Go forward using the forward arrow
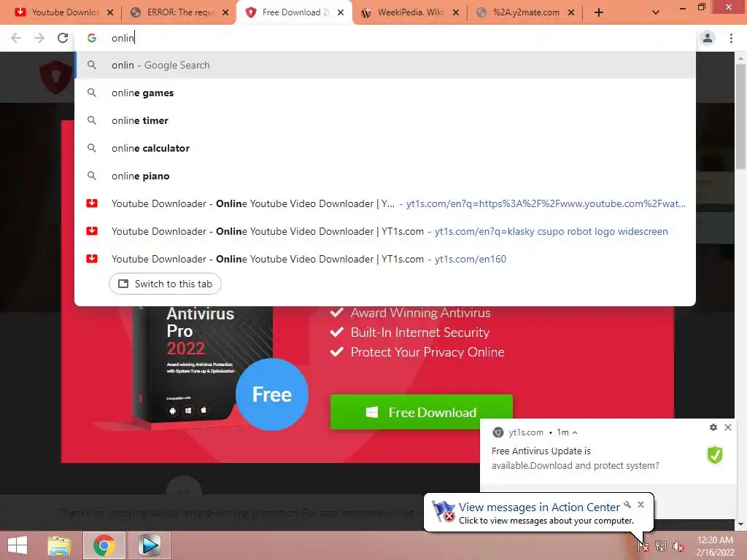The width and height of the screenshot is (747, 560). pos(39,38)
